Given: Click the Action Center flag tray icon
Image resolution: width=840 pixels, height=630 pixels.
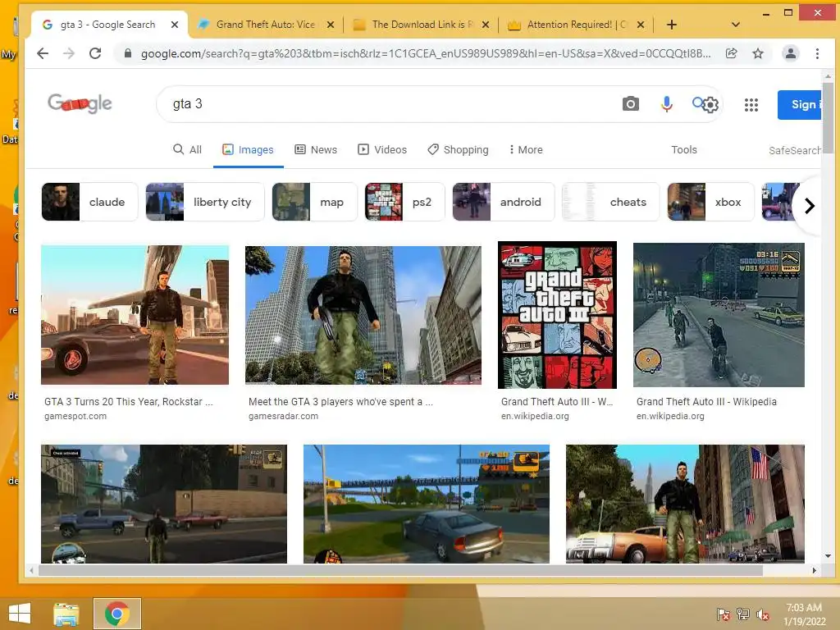Looking at the screenshot, I should (724, 614).
